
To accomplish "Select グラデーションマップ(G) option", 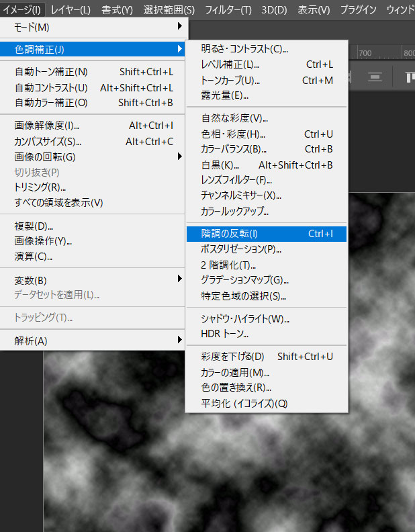I will tap(244, 279).
